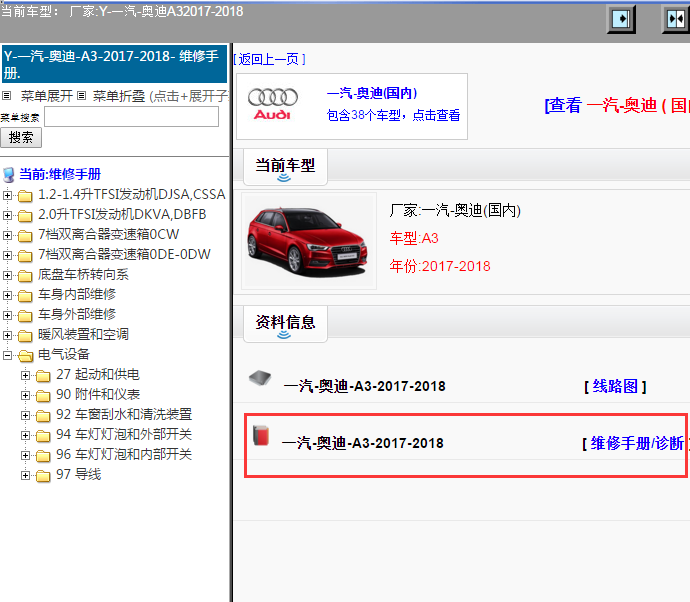Image resolution: width=690 pixels, height=602 pixels.
Task: Click the 菜单折叠 collapse-all icon
Action: coord(81,95)
